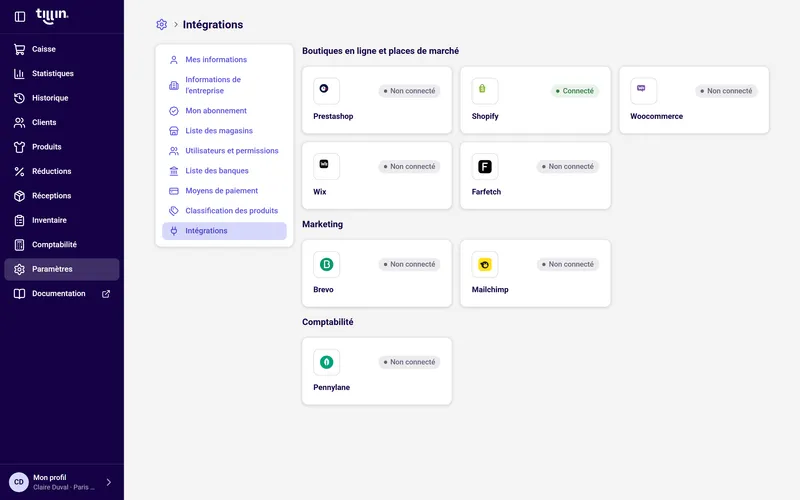Go to Statistiques in the sidebar

tap(62, 73)
